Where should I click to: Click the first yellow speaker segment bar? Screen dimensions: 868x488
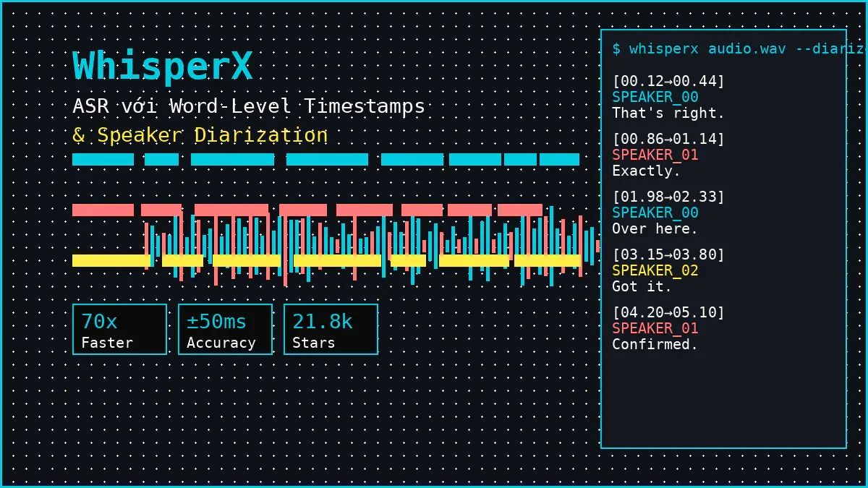[x=112, y=261]
